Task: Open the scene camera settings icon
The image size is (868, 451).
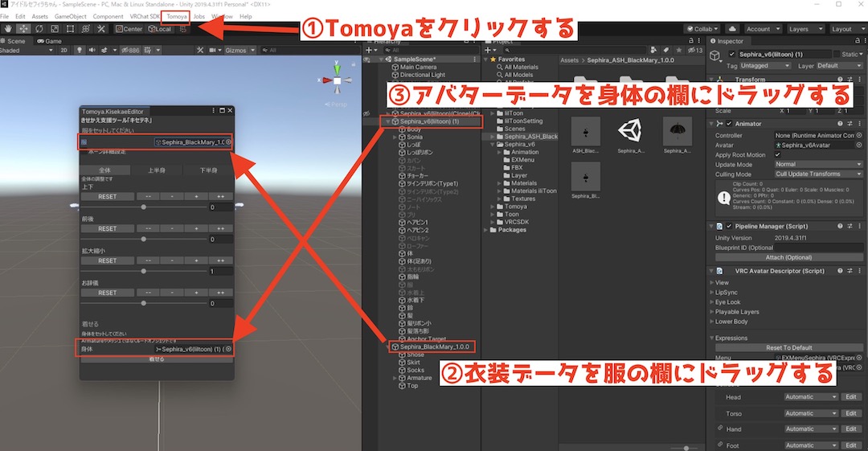Action: coord(212,50)
